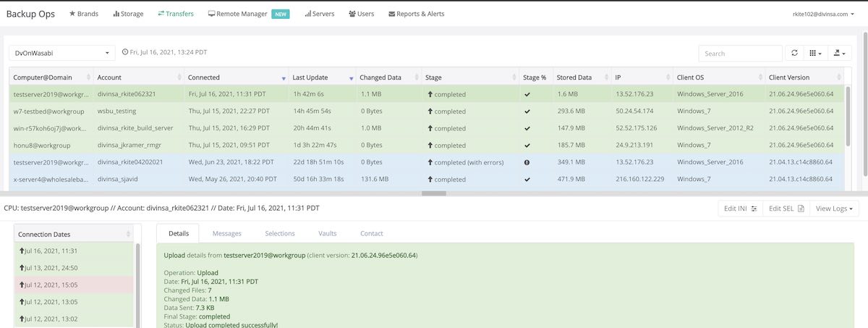Click the Backup Ops logo link

point(32,14)
